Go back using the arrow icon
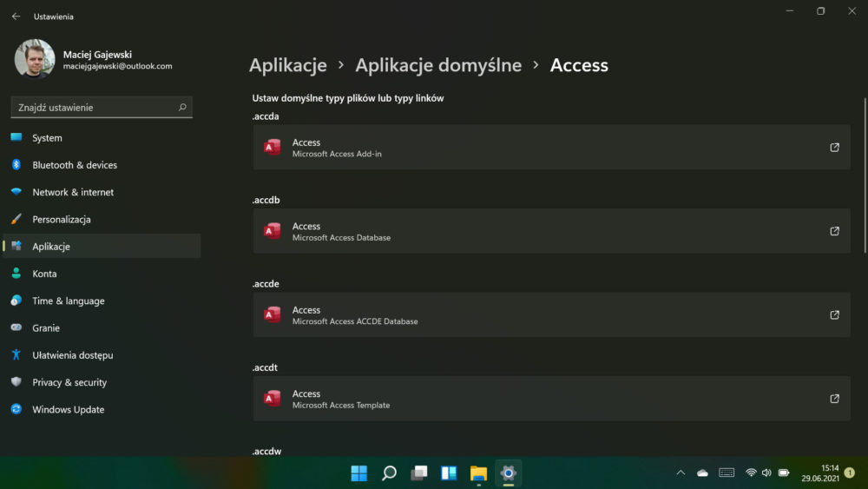Image resolution: width=868 pixels, height=489 pixels. click(x=16, y=17)
